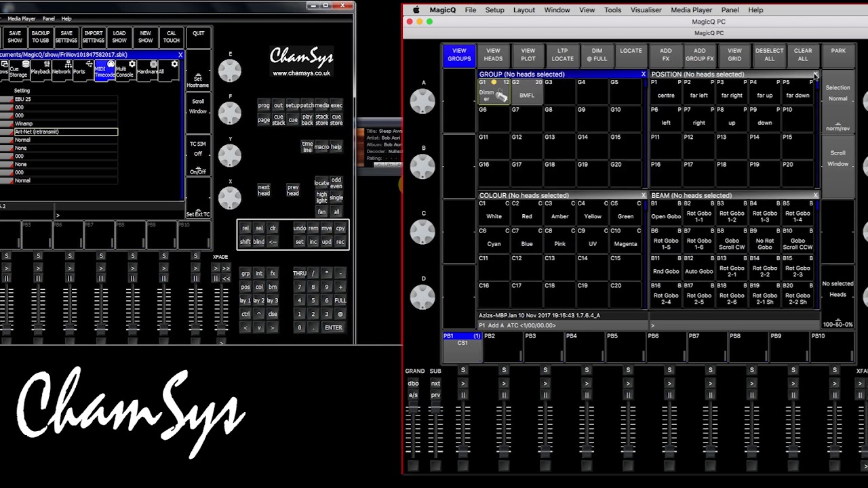Click encoder knob X in left window
The image size is (868, 488).
230,197
